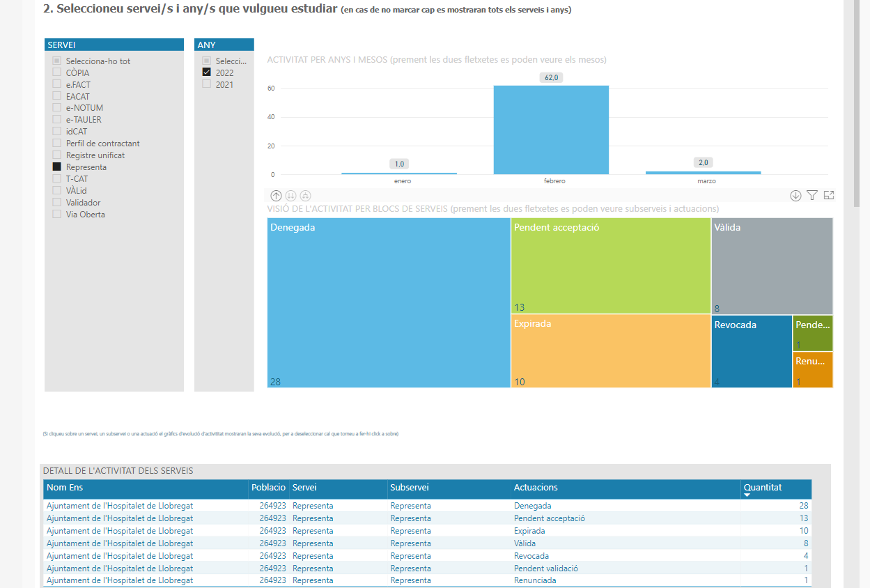Screen dimensions: 870x588
Task: Select the Revocada row in detail table
Action: (x=531, y=556)
